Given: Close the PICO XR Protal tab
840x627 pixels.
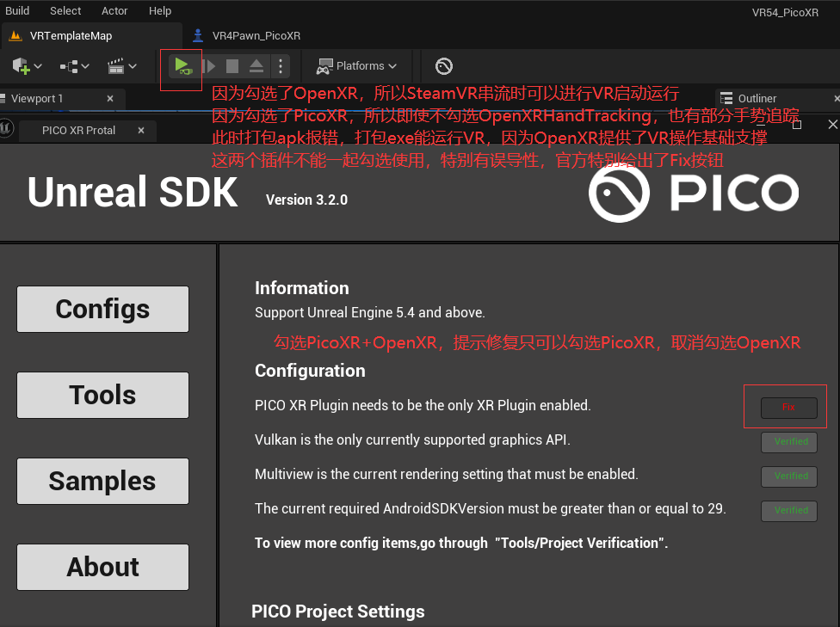Looking at the screenshot, I should [141, 130].
